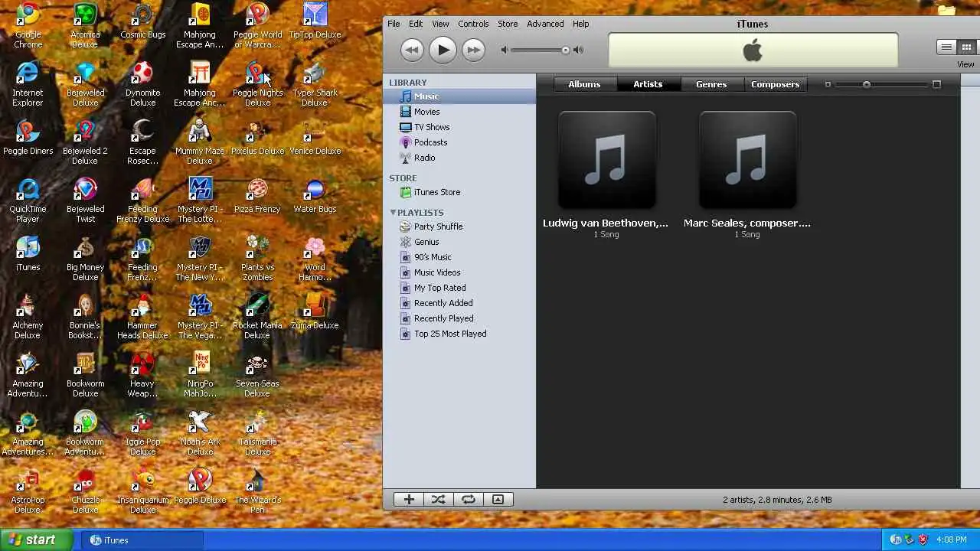This screenshot has width=980, height=551.
Task: Create a new playlist with plus button
Action: [x=409, y=499]
